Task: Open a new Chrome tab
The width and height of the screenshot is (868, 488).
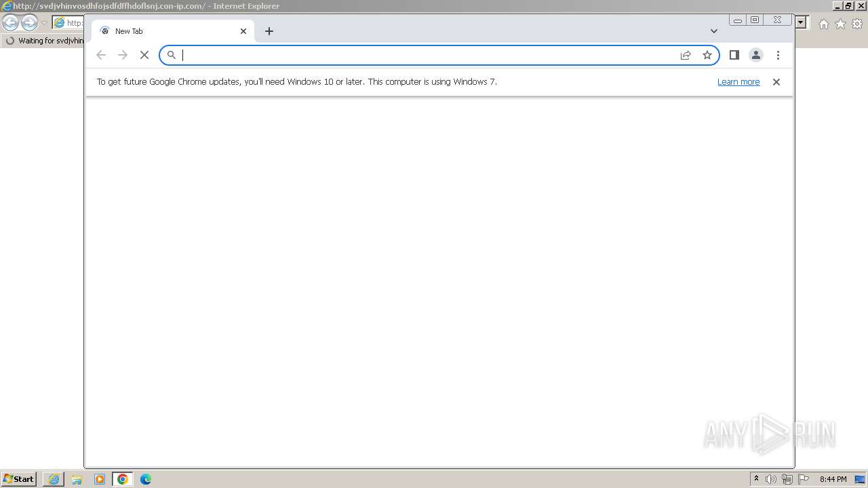Action: tap(269, 31)
